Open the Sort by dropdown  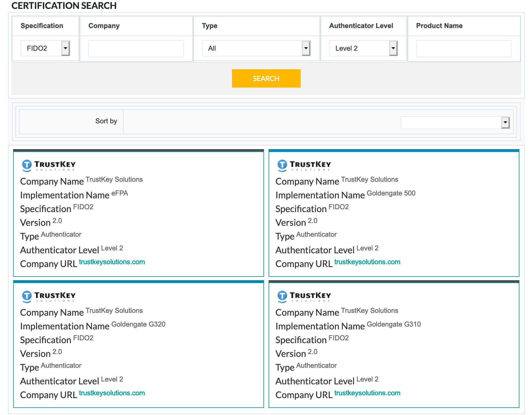pyautogui.click(x=455, y=122)
